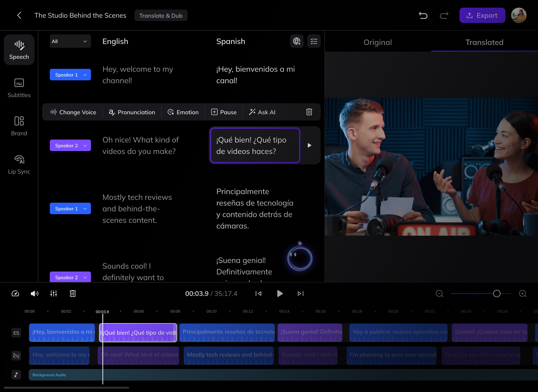The width and height of the screenshot is (538, 392).
Task: Click the timeline zoom slider handle
Action: pyautogui.click(x=497, y=294)
